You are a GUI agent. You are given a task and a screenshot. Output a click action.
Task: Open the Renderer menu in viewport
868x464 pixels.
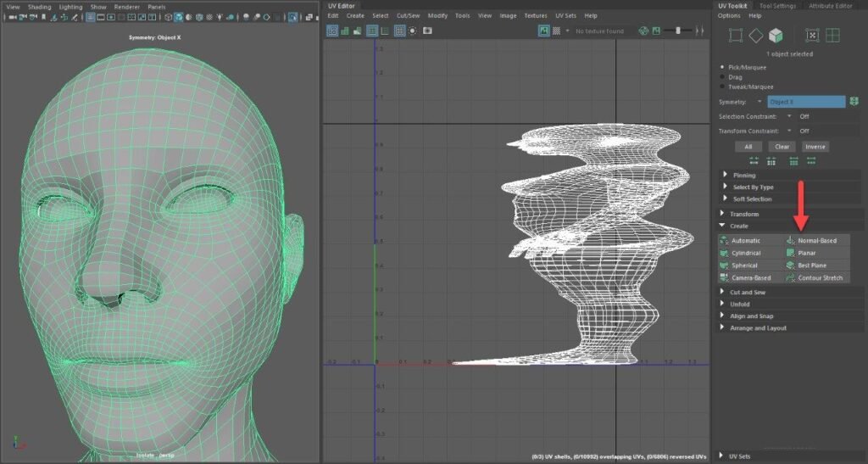click(127, 7)
